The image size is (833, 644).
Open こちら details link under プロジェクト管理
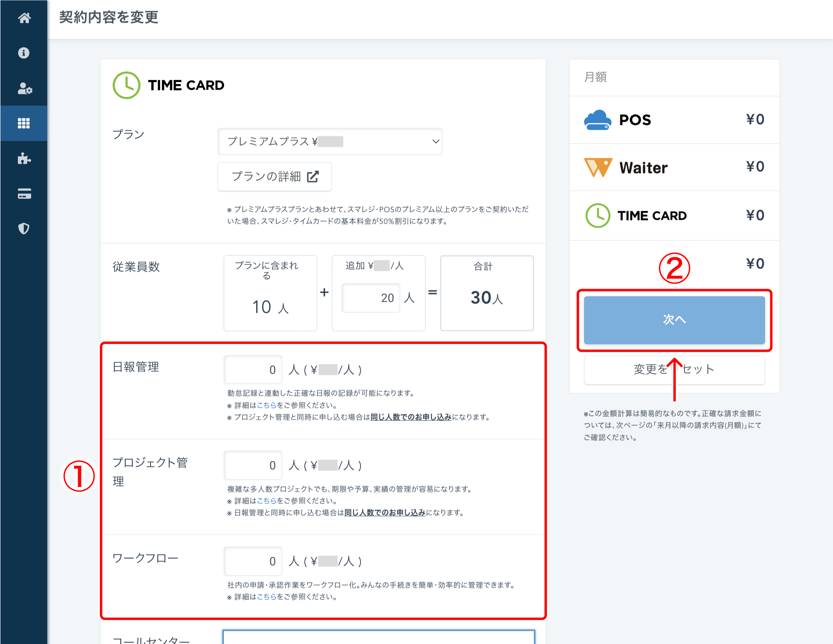[266, 501]
